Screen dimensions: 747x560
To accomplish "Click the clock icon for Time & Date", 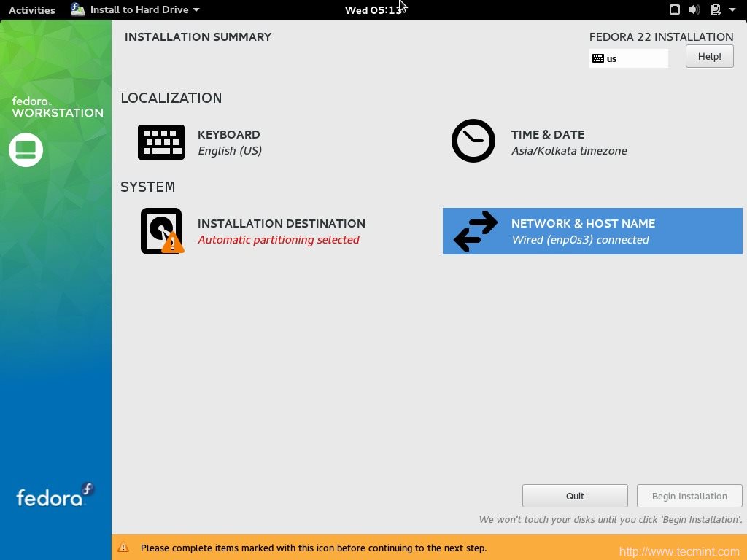I will [473, 140].
